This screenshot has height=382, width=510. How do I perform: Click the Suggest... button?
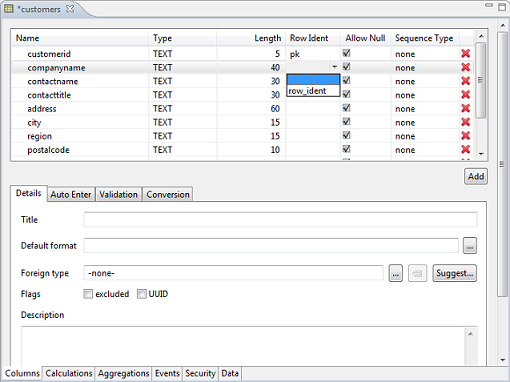(455, 273)
